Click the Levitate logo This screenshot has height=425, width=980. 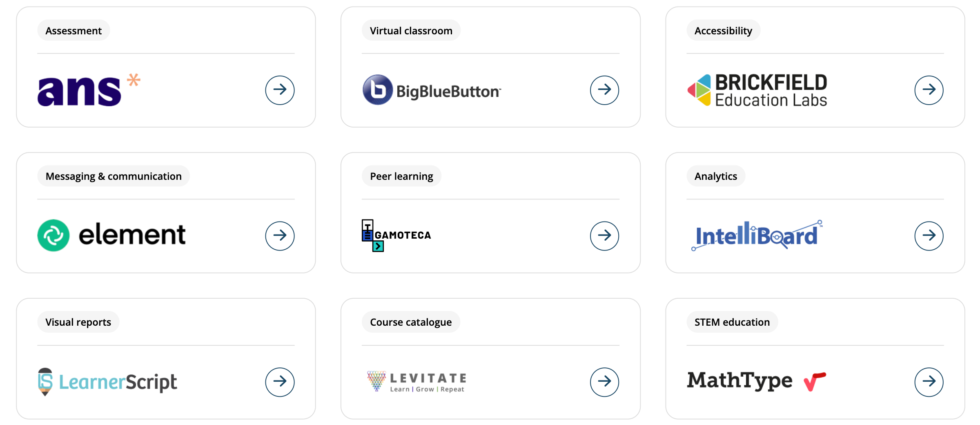tap(415, 381)
